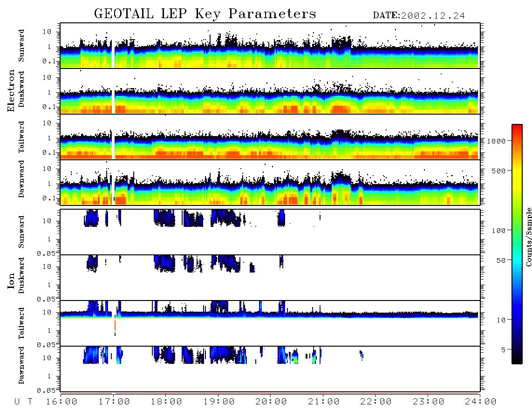Viewport: 532px width, 410px height.
Task: Click the '50' color bar label
Action: (x=501, y=260)
